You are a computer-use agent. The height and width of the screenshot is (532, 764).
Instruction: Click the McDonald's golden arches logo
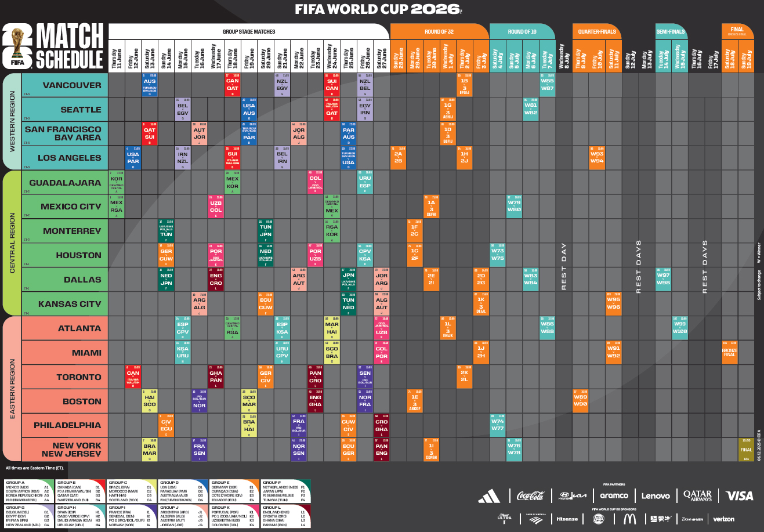pyautogui.click(x=629, y=519)
